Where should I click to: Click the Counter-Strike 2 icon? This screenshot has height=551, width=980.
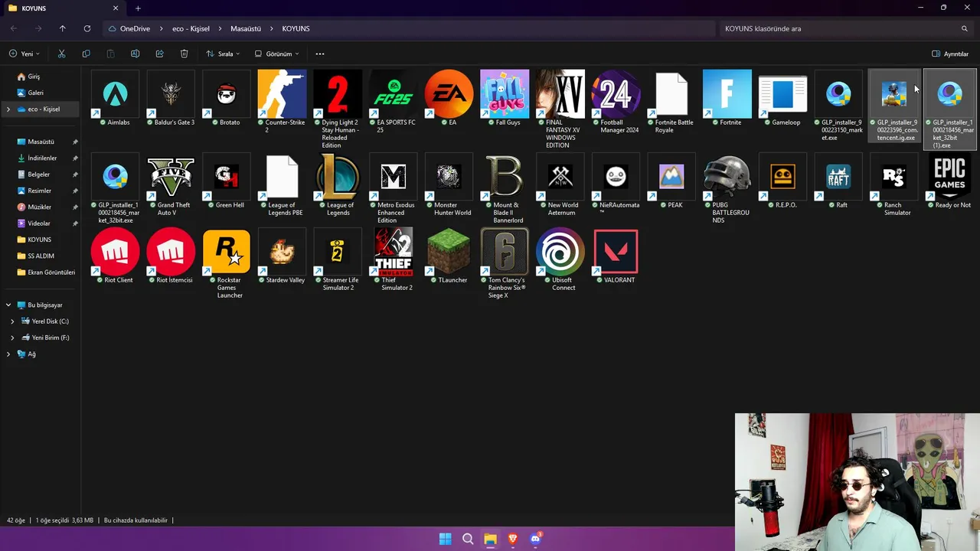(x=282, y=94)
